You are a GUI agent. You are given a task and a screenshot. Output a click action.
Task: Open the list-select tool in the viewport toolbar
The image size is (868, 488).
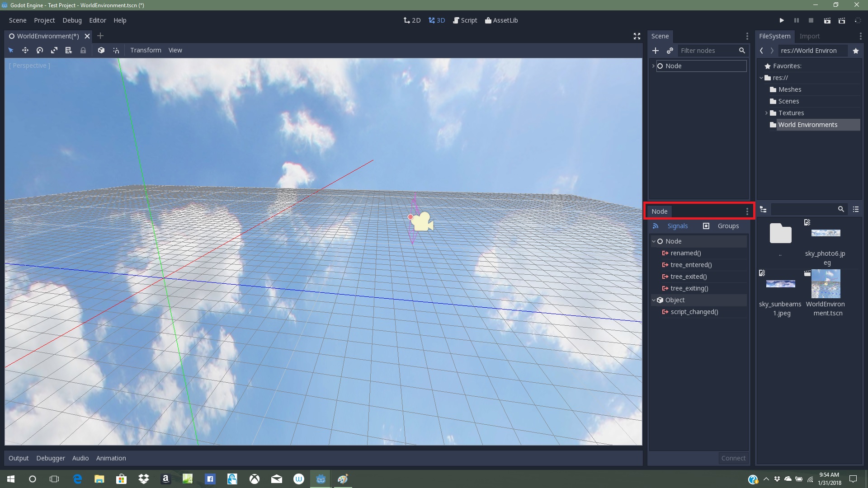(x=69, y=50)
